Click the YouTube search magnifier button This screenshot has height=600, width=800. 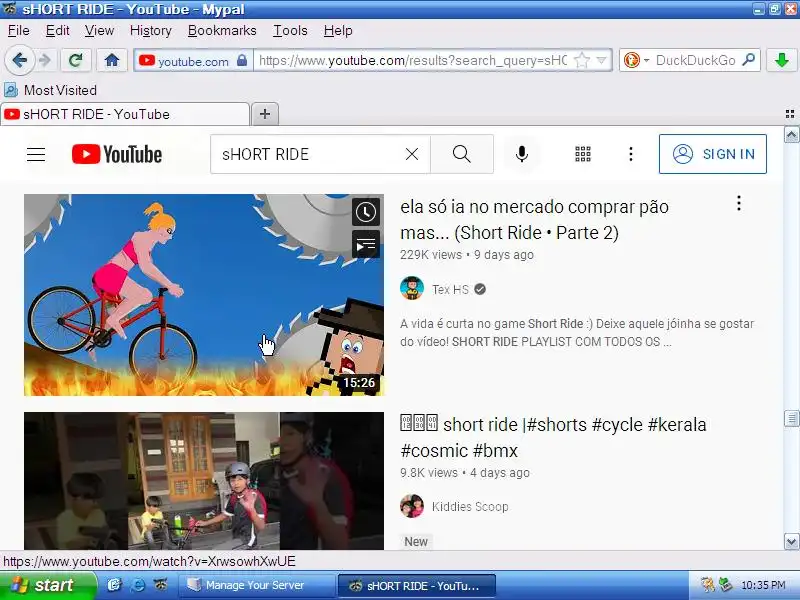pos(462,154)
